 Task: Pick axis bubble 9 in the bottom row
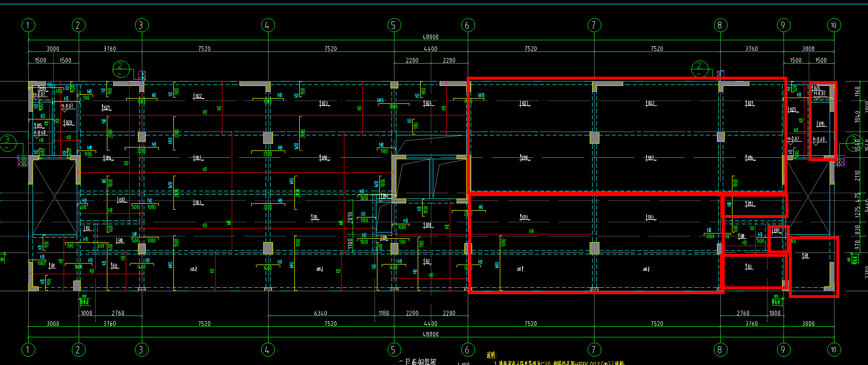tap(783, 349)
